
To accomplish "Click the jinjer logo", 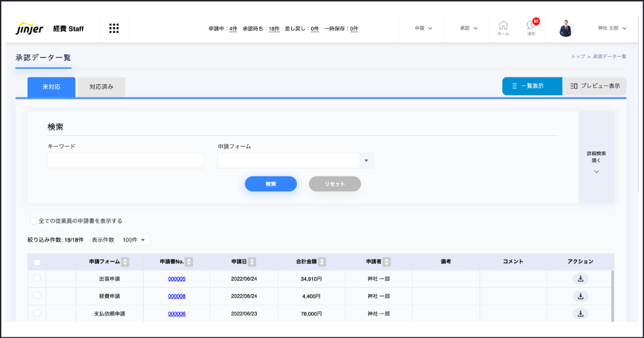I will tap(30, 28).
